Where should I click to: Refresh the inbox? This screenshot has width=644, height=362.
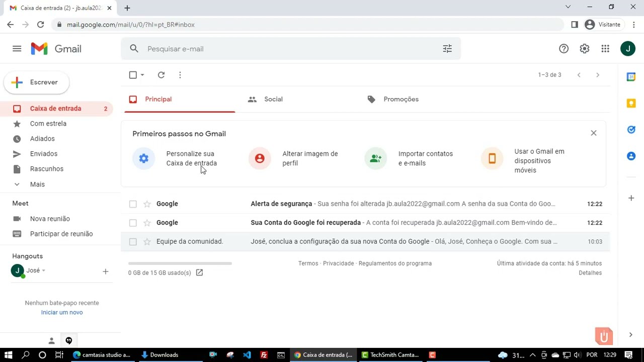point(161,75)
